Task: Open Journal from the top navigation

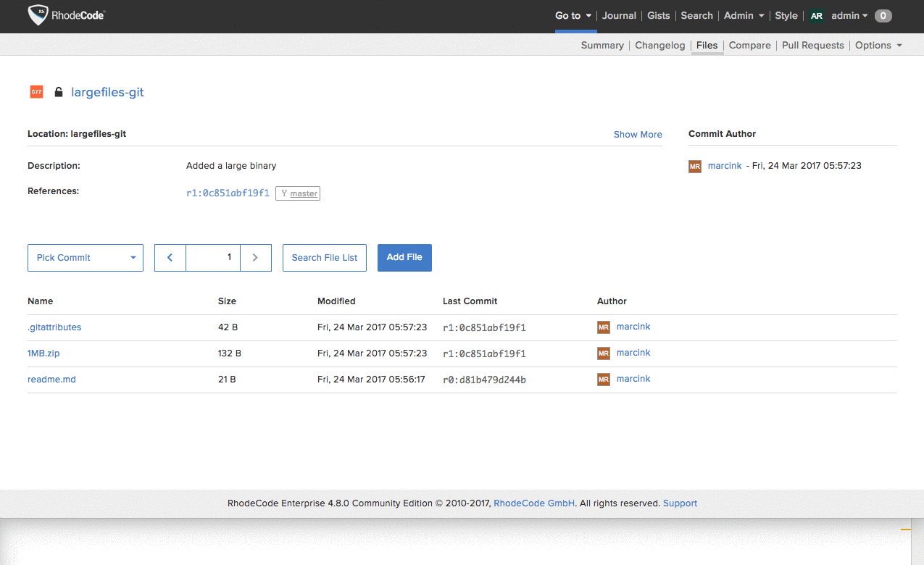Action: [x=619, y=16]
